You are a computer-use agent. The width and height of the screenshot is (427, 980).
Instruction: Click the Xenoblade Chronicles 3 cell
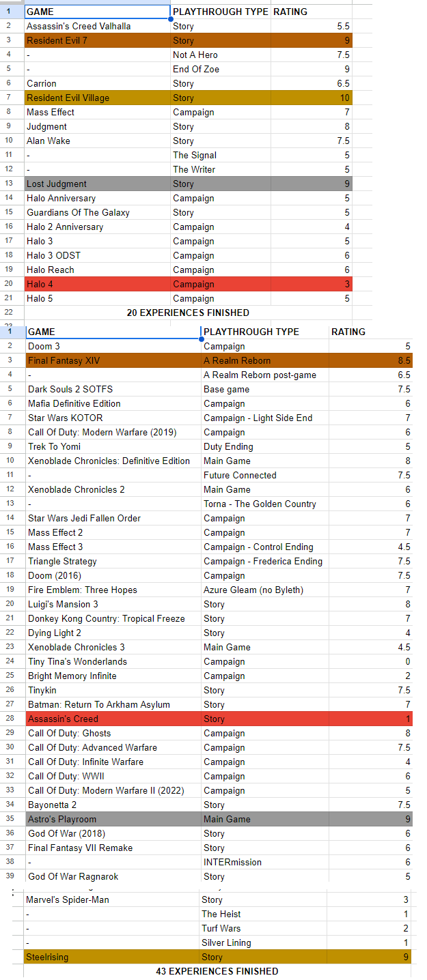pyautogui.click(x=113, y=647)
